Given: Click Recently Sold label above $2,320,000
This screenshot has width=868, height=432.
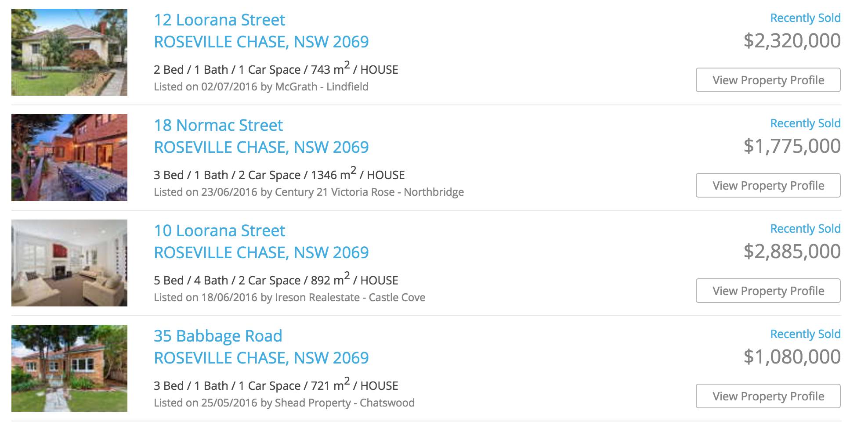Looking at the screenshot, I should [x=805, y=18].
